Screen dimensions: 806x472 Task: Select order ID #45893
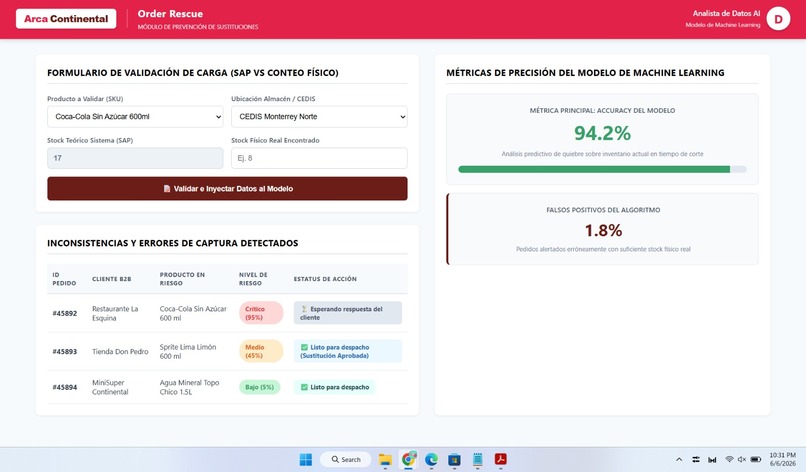[x=65, y=352]
